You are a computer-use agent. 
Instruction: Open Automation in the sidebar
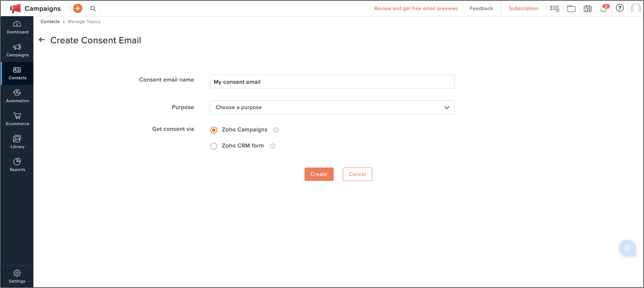tap(17, 96)
